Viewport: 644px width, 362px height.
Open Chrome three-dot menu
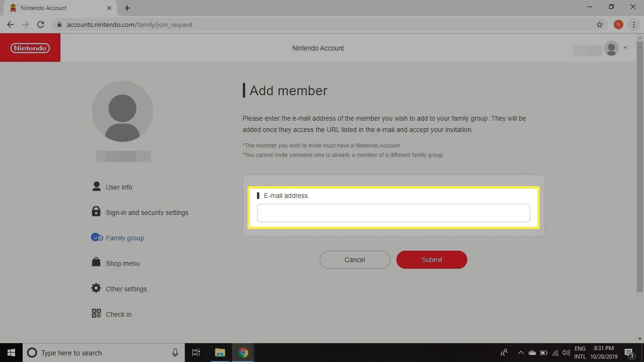point(634,25)
